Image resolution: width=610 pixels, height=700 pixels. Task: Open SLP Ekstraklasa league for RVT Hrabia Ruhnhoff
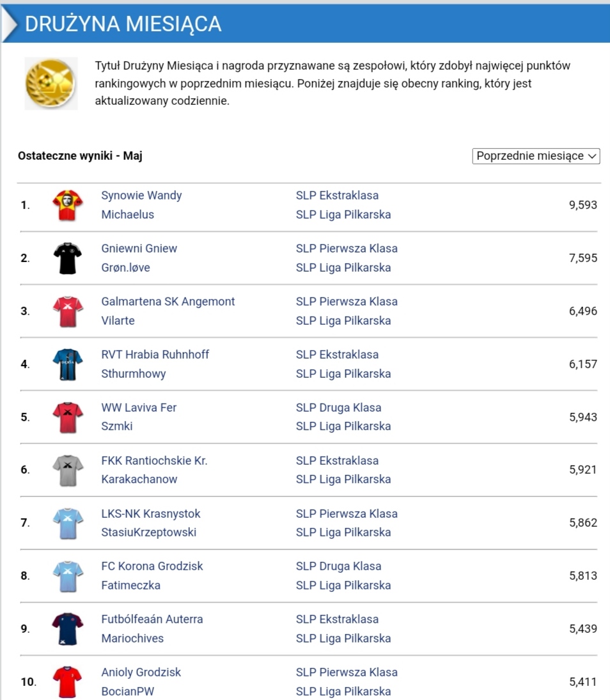click(337, 355)
